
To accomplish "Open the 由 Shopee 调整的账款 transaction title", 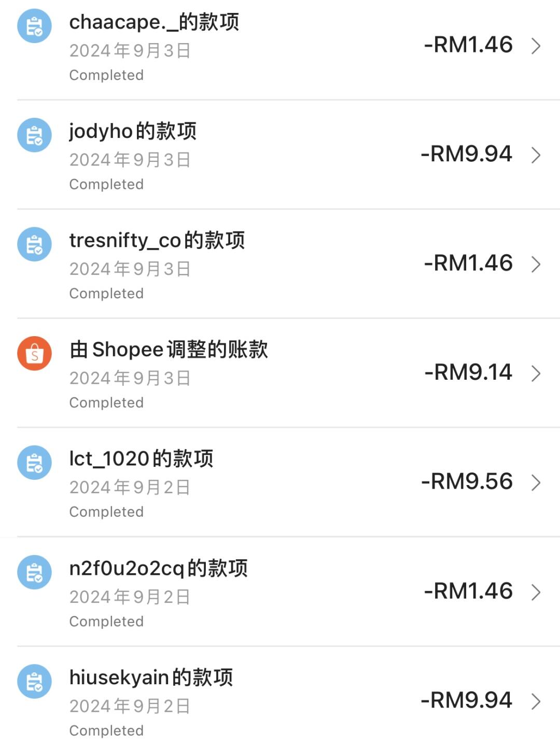I will [169, 350].
